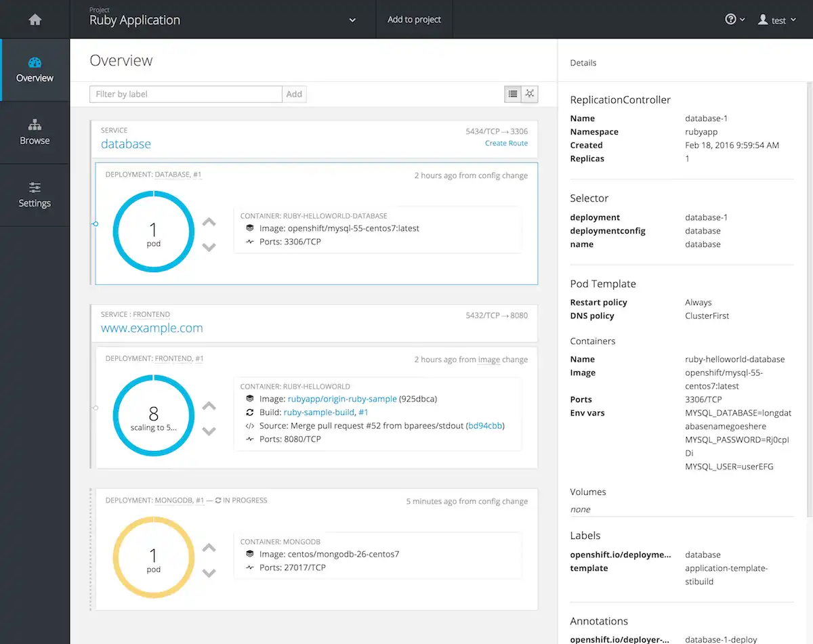This screenshot has width=813, height=644.
Task: Open the Settings sliders section
Action: point(35,195)
